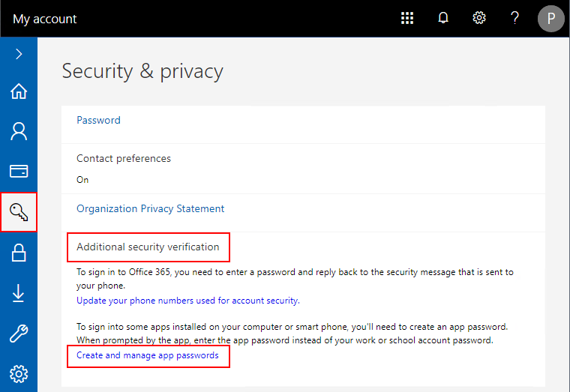This screenshot has height=392, width=570.
Task: Open Tools wrench icon in sidebar
Action: 19,333
